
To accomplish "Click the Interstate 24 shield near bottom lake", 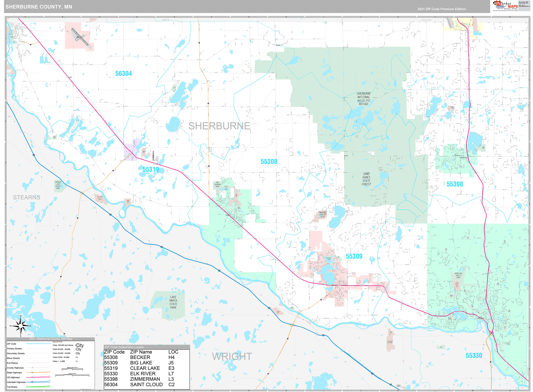I will (64, 334).
